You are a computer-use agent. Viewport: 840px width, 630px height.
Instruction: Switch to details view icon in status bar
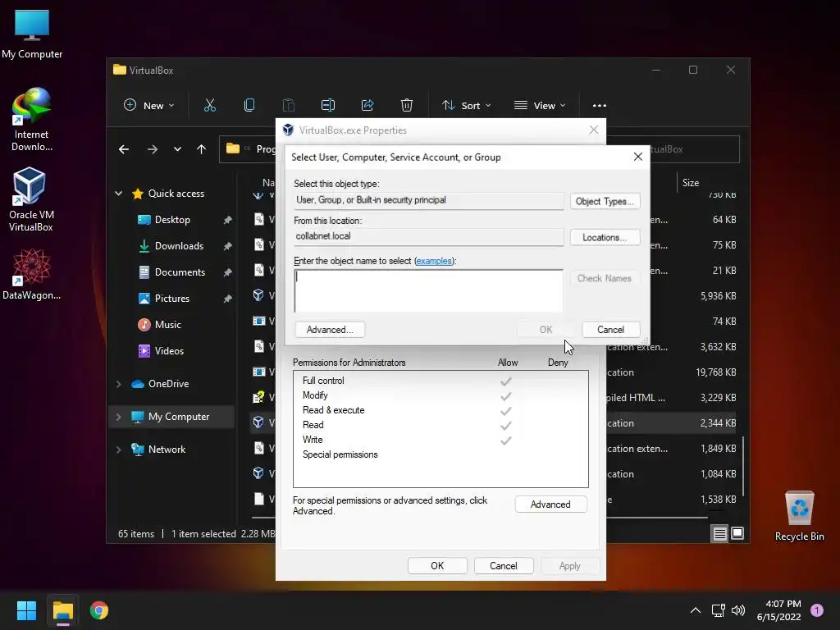pos(719,533)
